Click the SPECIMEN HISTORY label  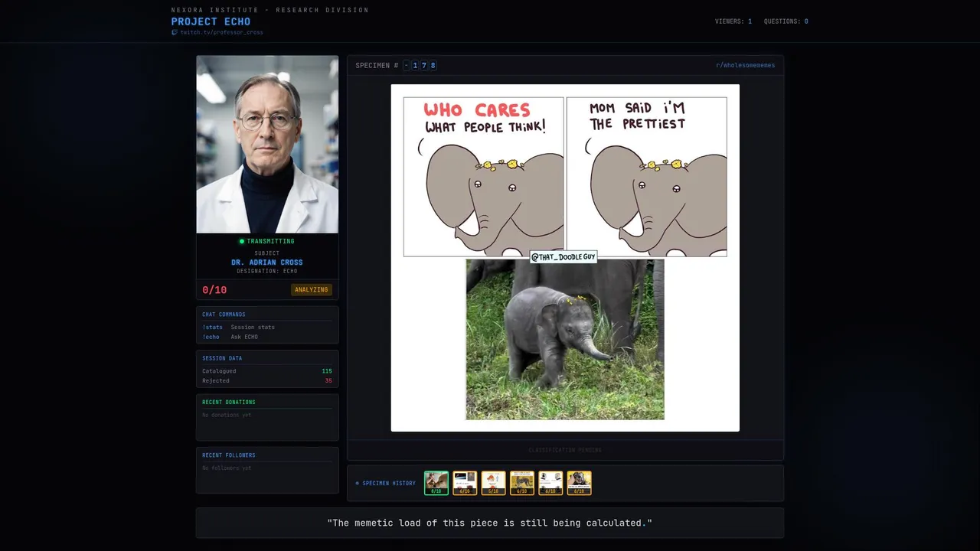point(389,484)
